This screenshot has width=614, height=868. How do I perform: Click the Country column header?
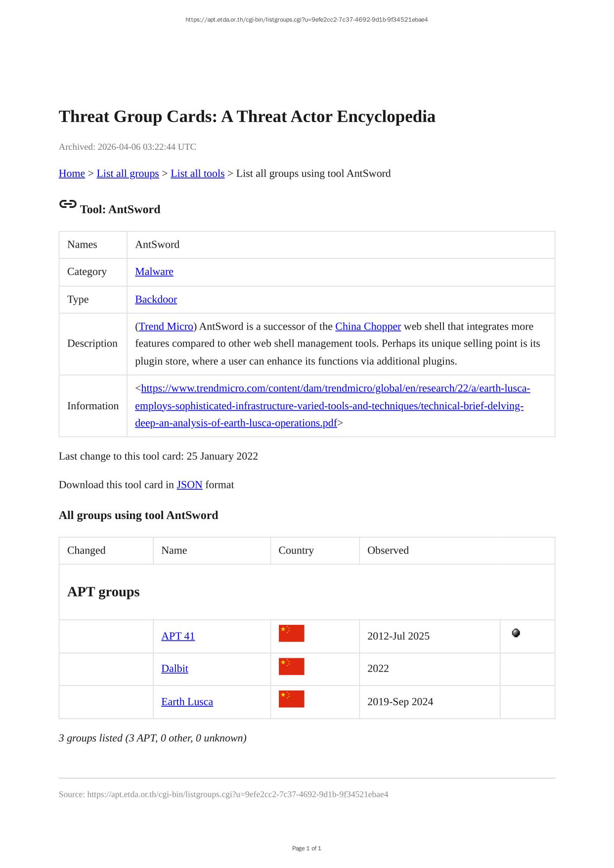pyautogui.click(x=296, y=550)
